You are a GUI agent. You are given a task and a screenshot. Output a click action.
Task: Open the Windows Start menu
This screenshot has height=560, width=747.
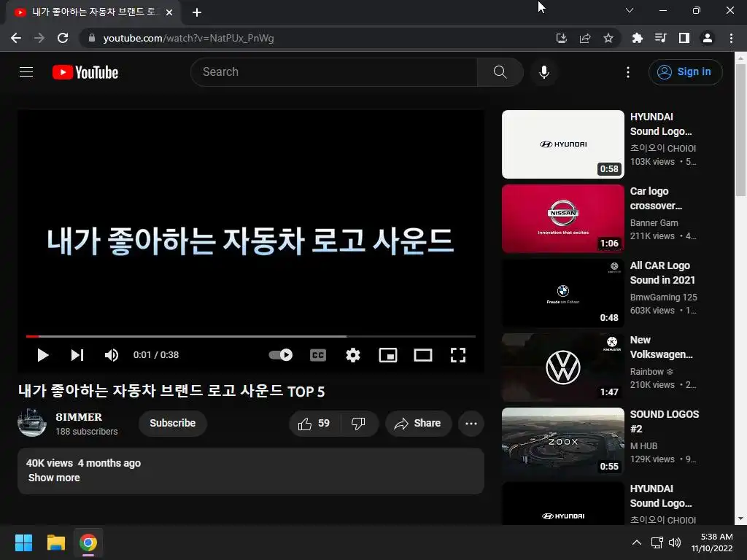coord(23,542)
